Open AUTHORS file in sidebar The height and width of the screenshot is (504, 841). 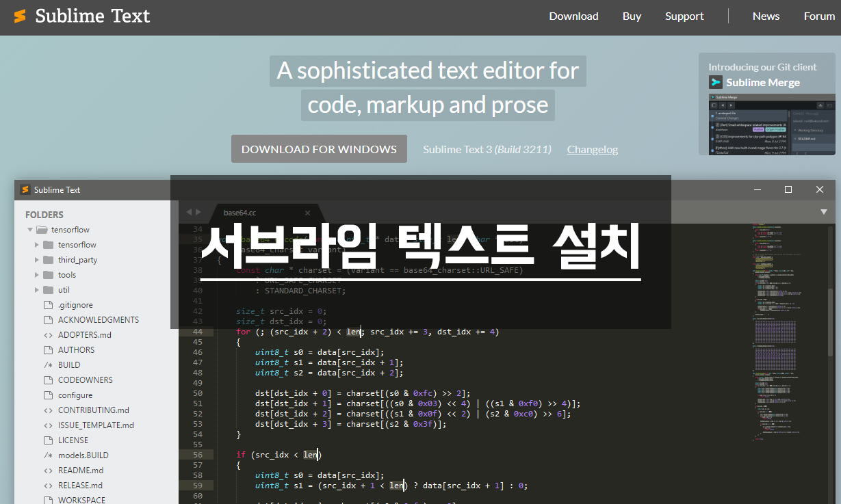tap(77, 350)
